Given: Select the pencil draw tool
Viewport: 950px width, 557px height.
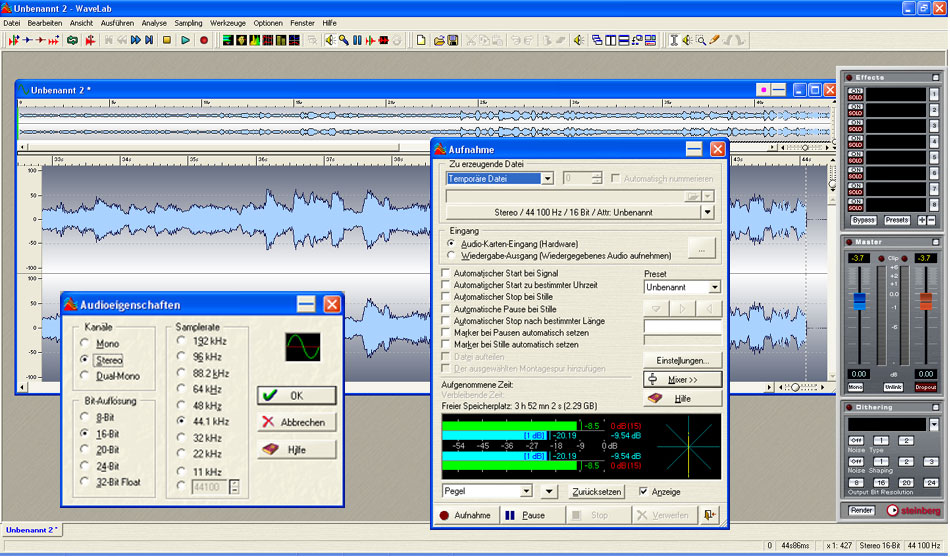Looking at the screenshot, I should point(714,40).
